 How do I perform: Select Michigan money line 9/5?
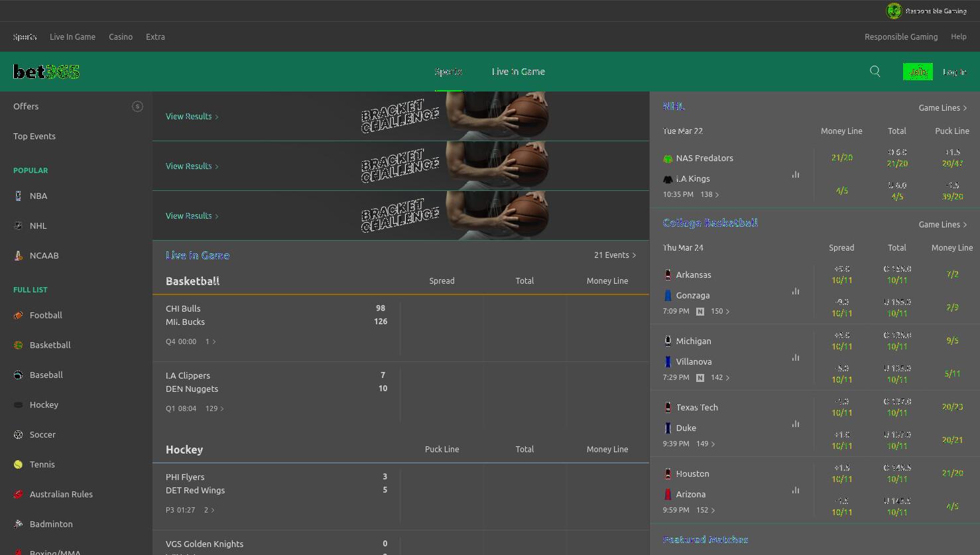(952, 340)
